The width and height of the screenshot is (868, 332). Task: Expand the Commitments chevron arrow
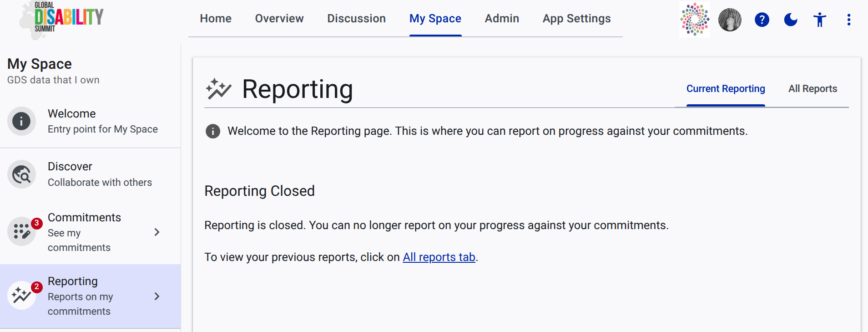157,232
